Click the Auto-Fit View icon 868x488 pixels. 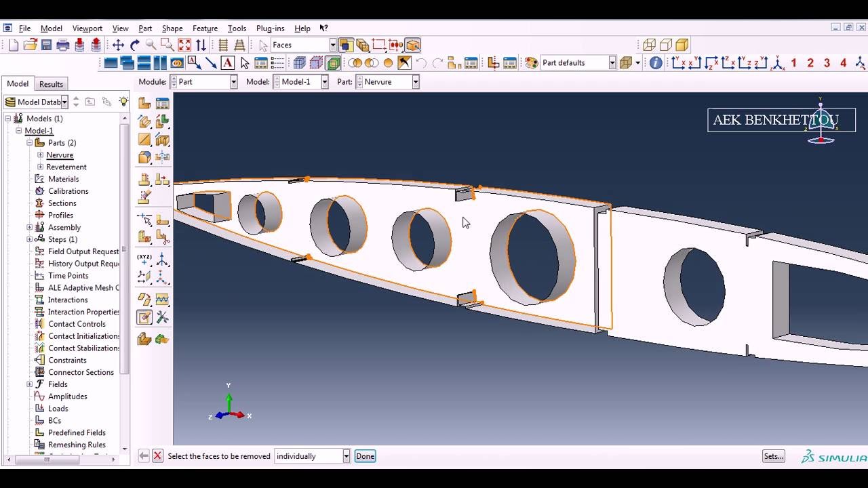(x=184, y=45)
